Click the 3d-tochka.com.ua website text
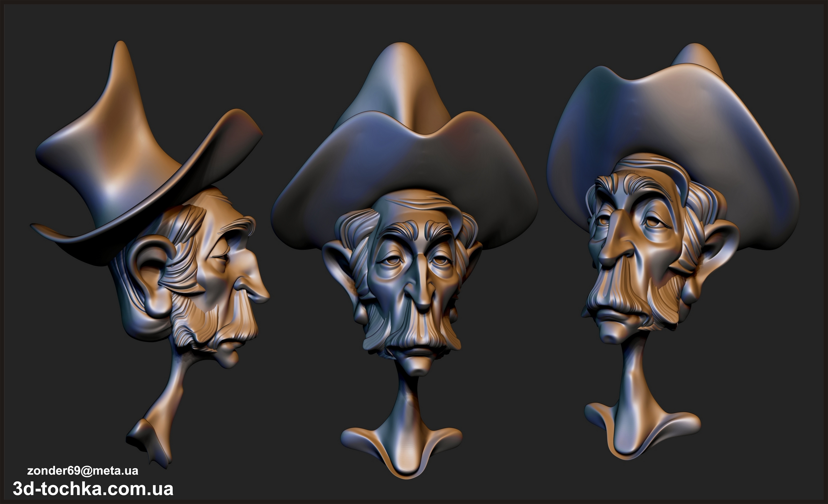The image size is (828, 504). pyautogui.click(x=93, y=489)
